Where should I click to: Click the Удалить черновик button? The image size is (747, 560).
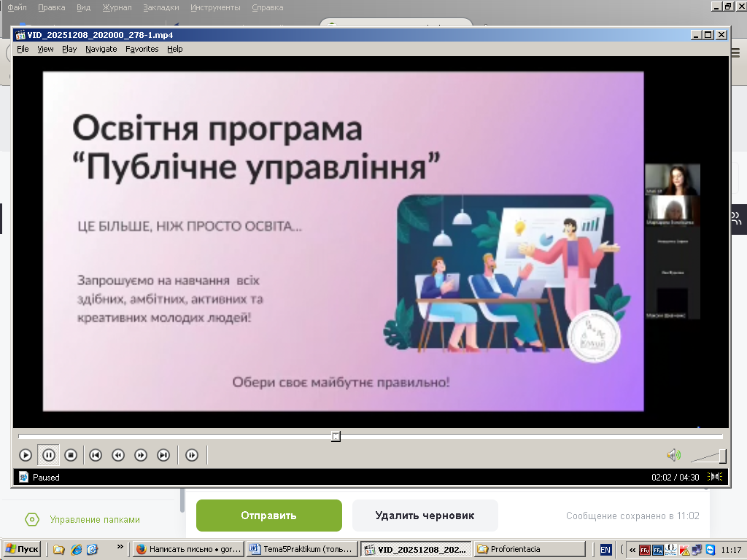click(425, 516)
